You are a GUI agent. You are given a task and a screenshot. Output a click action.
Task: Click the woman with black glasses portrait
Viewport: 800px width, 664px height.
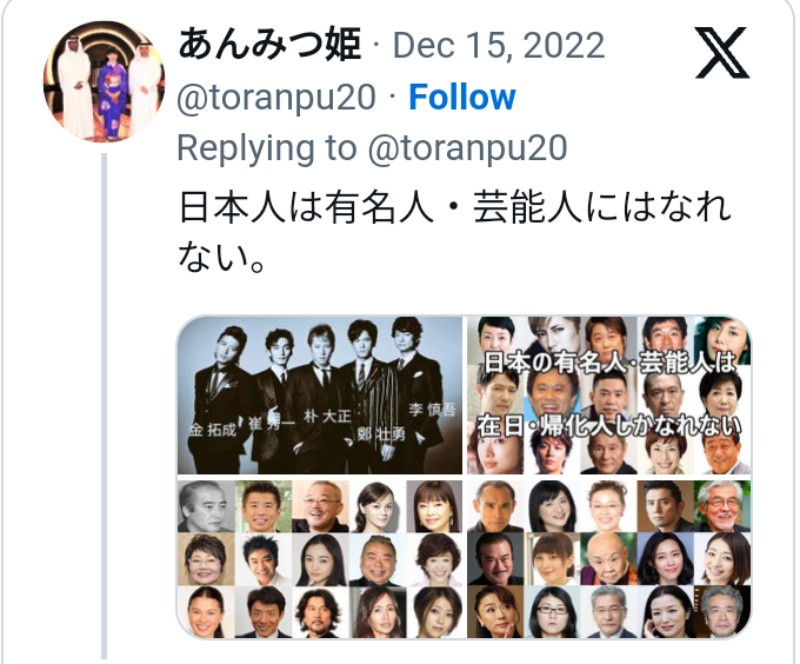click(x=553, y=612)
